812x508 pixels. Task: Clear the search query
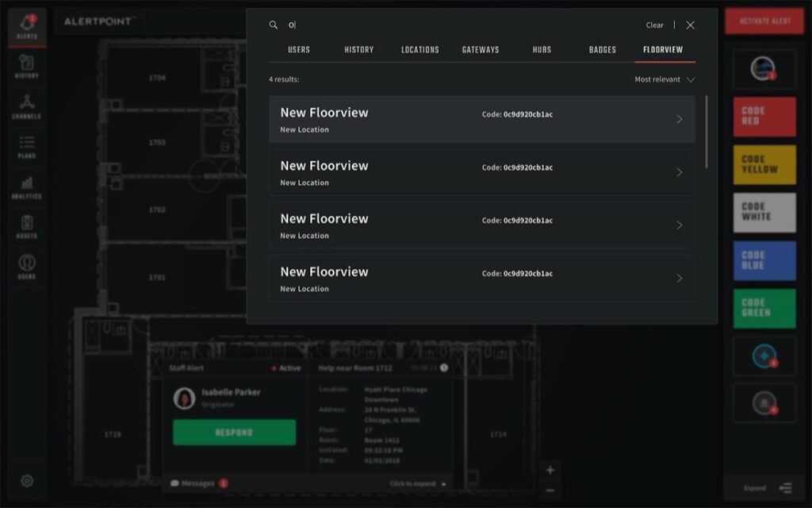[654, 25]
